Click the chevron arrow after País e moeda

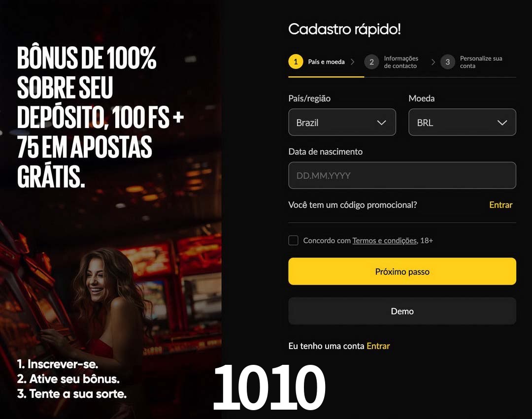pyautogui.click(x=353, y=62)
